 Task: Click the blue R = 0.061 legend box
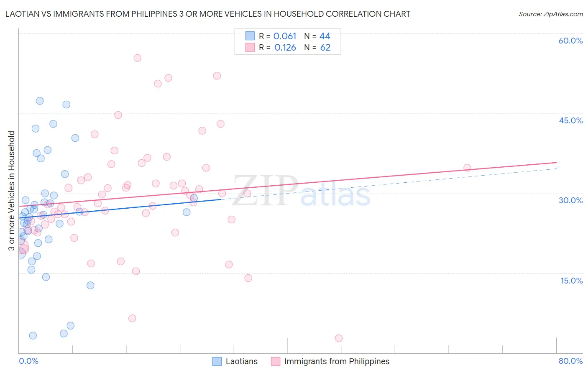pyautogui.click(x=250, y=36)
